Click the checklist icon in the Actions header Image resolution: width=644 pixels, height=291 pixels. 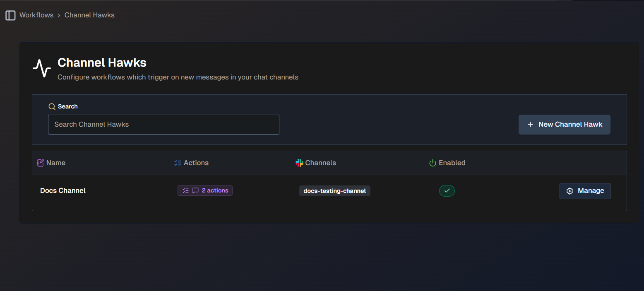pos(178,163)
